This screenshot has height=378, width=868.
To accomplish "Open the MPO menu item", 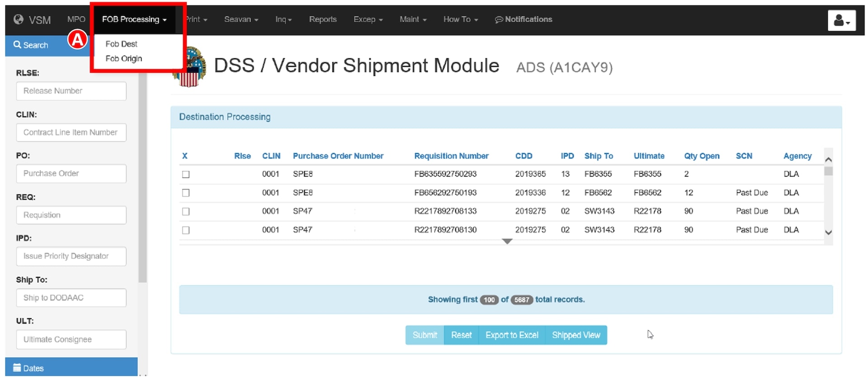I will (x=76, y=19).
